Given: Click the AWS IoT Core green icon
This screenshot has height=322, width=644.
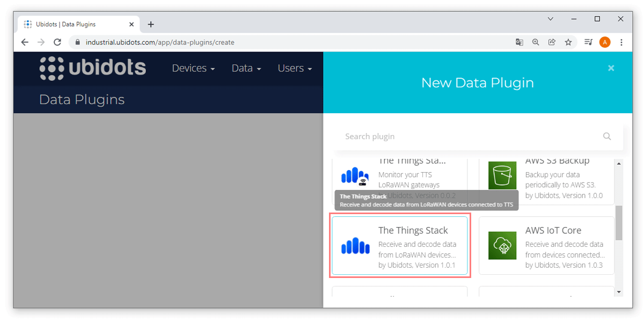Looking at the screenshot, I should tap(502, 246).
